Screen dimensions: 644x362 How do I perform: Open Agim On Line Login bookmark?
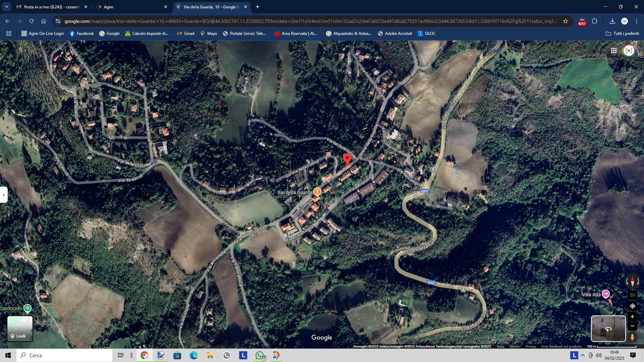43,34
